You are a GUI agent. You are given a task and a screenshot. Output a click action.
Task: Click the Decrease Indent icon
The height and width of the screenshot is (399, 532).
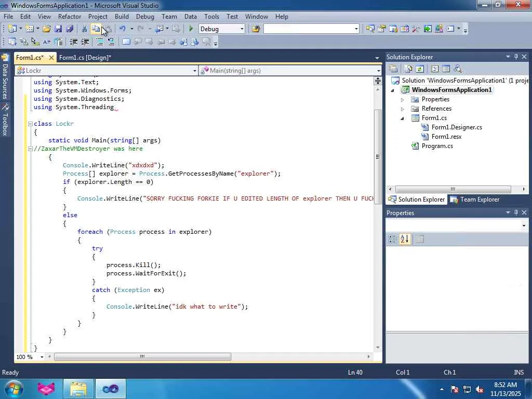pos(73,42)
